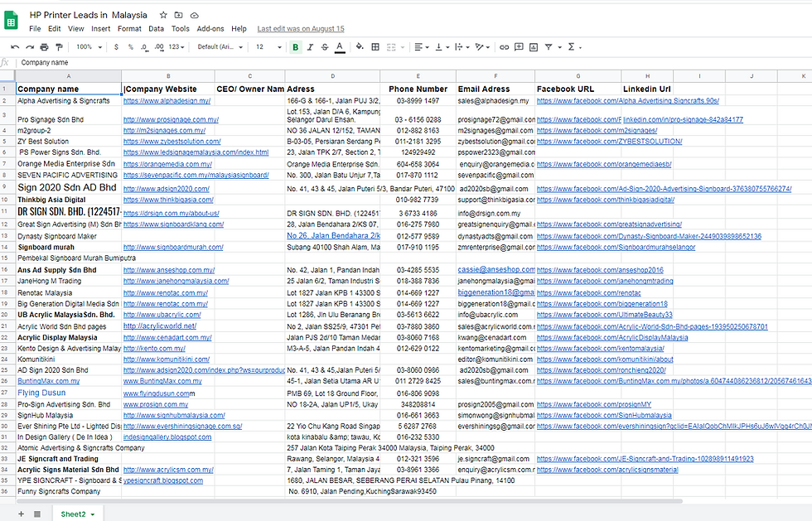The height and width of the screenshot is (521, 812).
Task: Toggle italic formatting
Action: [x=310, y=47]
